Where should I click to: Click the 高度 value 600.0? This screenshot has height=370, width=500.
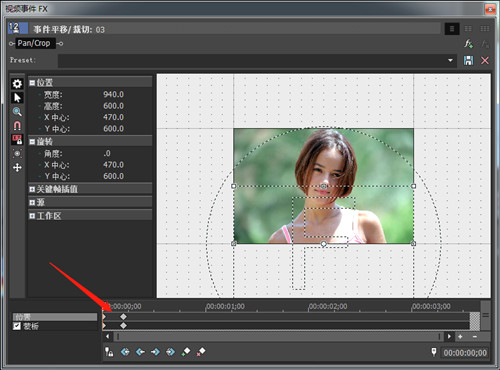(113, 106)
